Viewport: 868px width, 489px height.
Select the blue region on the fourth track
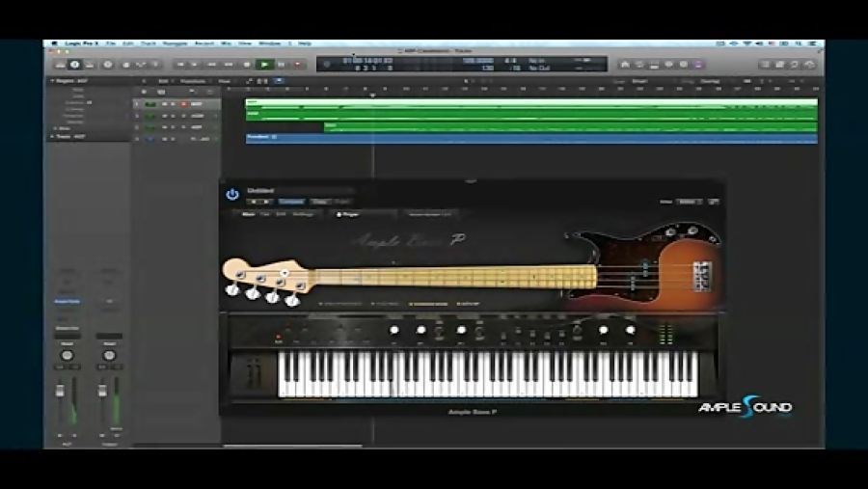pos(531,139)
